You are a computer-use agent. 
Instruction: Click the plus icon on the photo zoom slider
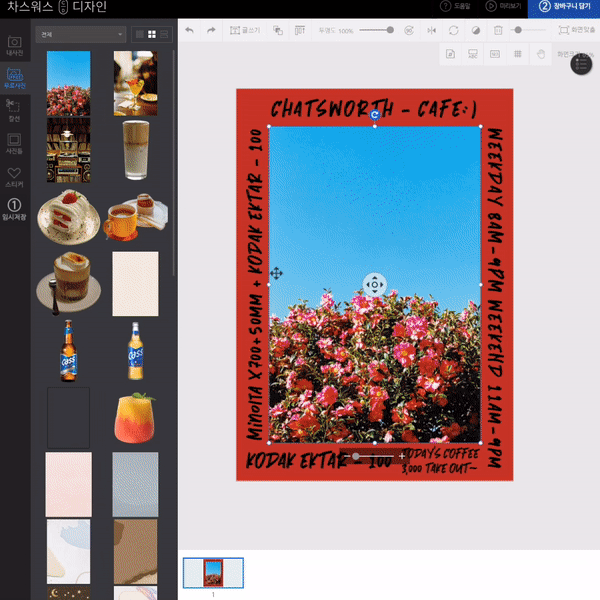tap(402, 456)
